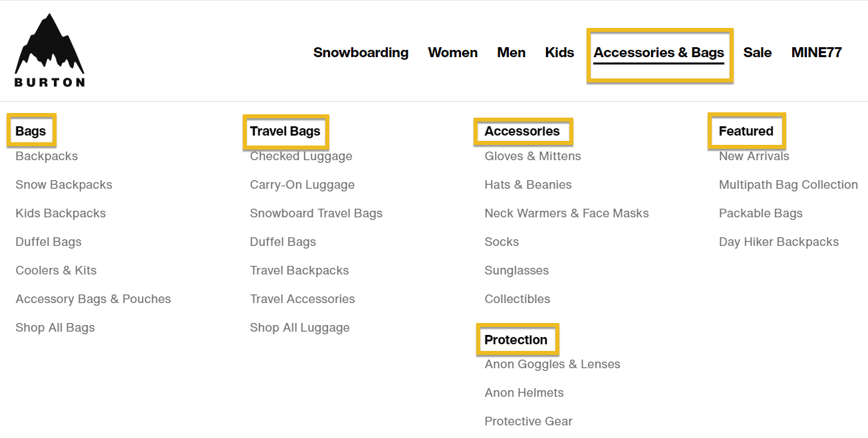Open the Snowboarding menu
Screen dimensions: 868x438
(x=361, y=53)
